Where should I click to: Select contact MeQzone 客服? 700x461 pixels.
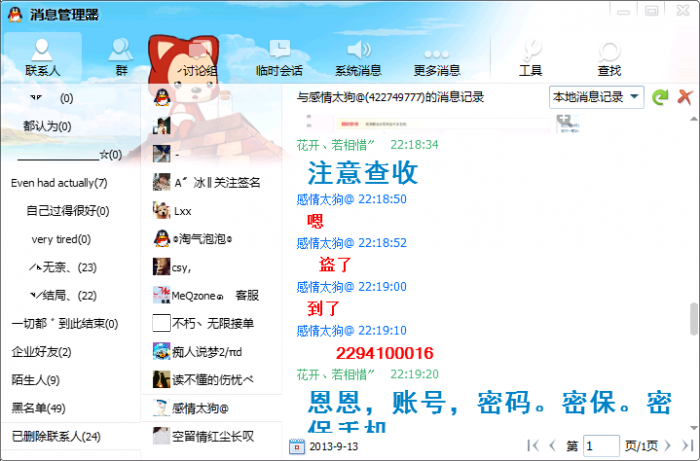coord(211,295)
